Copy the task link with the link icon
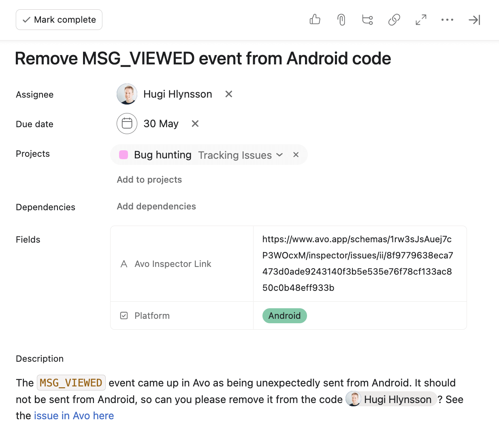This screenshot has width=499, height=448. pos(394,19)
